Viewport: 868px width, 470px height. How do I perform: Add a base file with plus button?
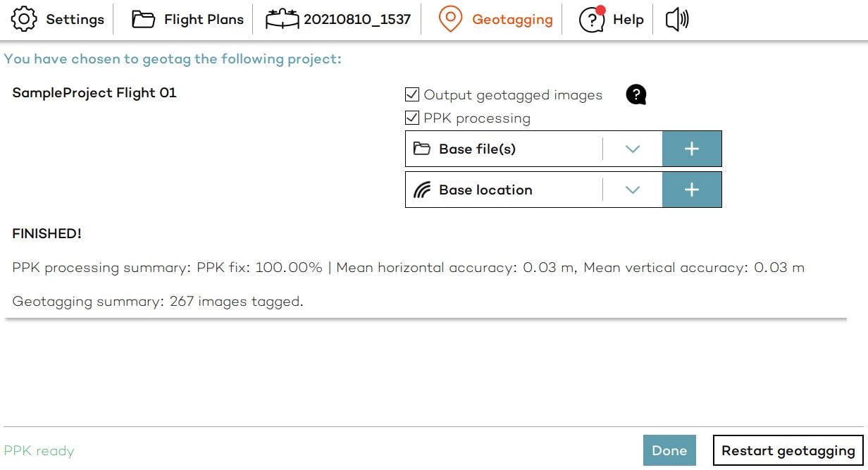[x=692, y=149]
